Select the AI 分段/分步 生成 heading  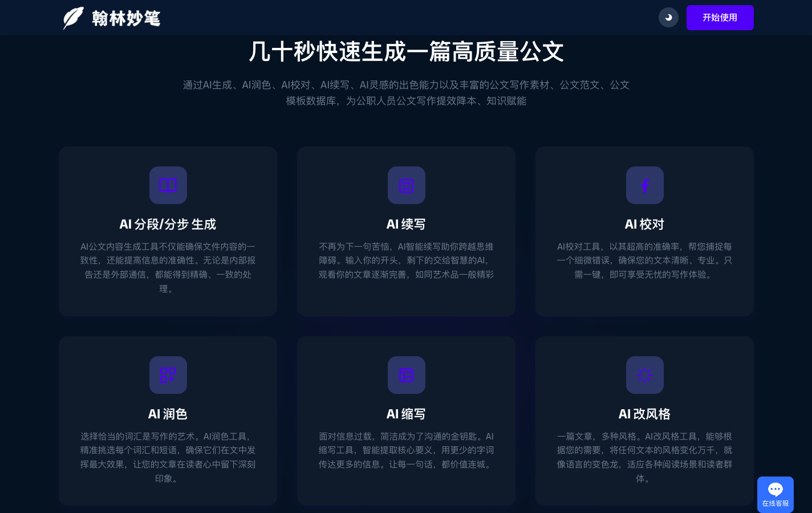coord(168,225)
